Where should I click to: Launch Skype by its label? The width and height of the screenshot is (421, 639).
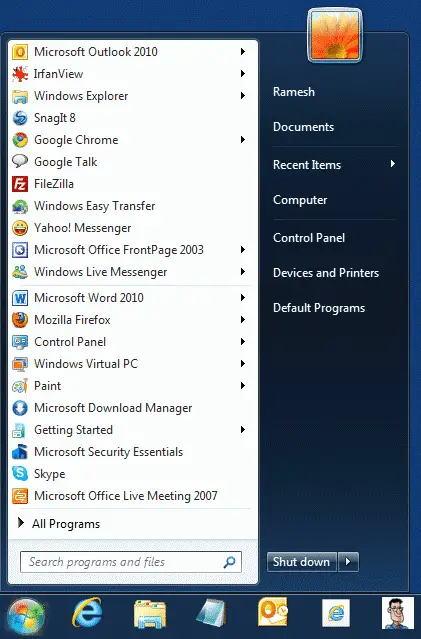coord(50,474)
